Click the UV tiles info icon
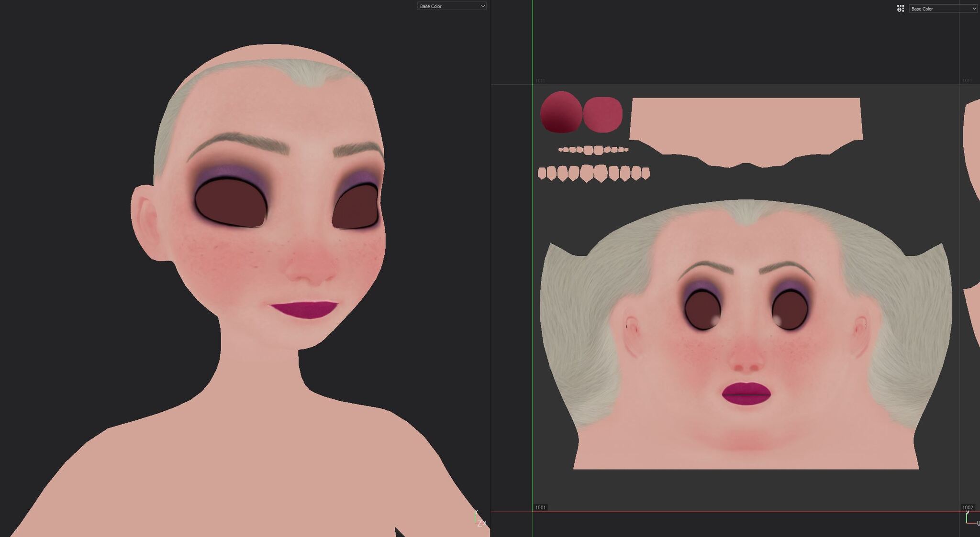Viewport: 980px width, 537px height. 900,9
